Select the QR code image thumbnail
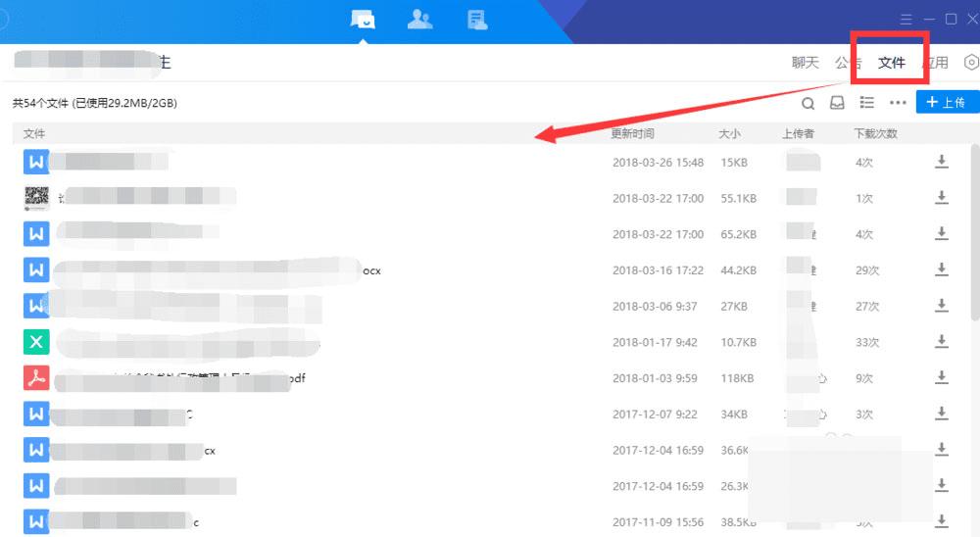Screen dimensions: 980x537 click(x=36, y=198)
